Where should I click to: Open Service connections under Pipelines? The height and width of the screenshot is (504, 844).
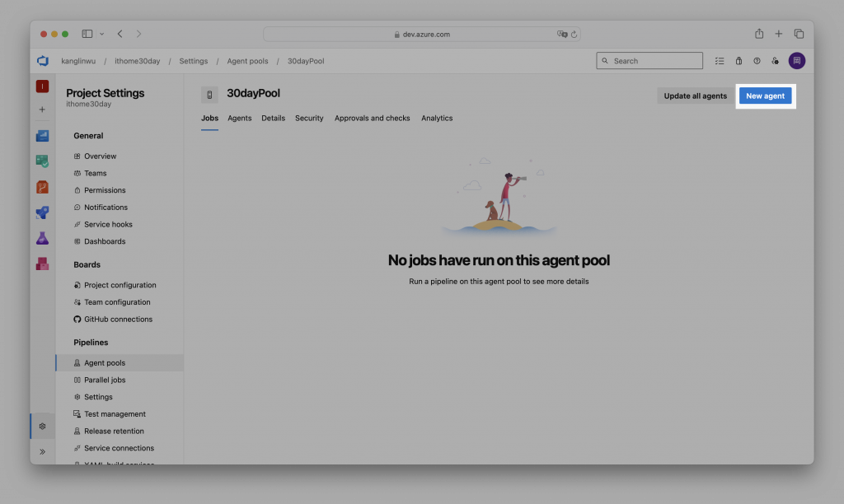(x=120, y=448)
